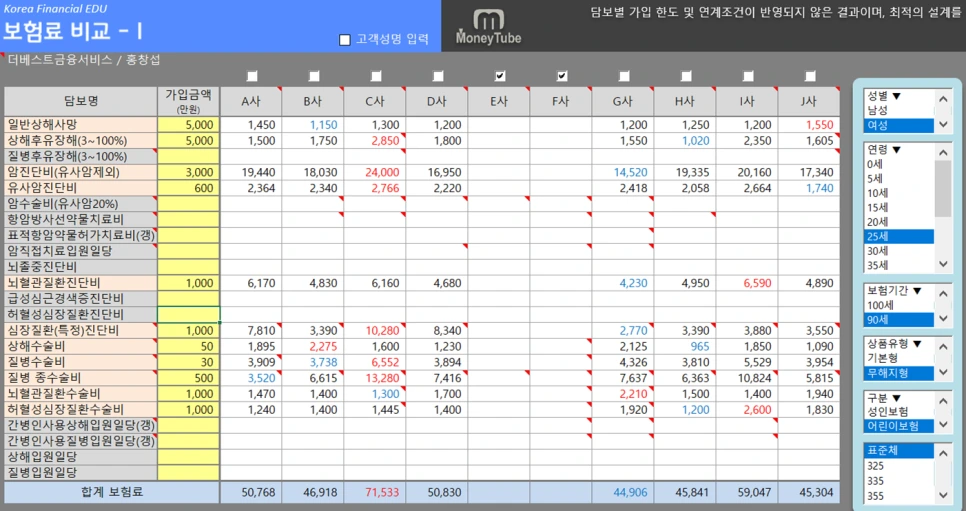966x511 pixels.
Task: Tick the checkbox above H사 column
Action: coord(686,76)
